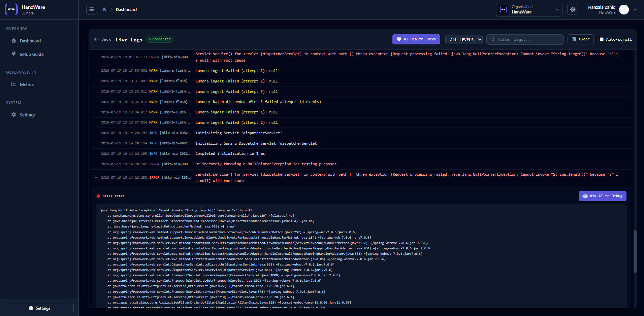Click the stack trace bug icon
The height and width of the screenshot is (316, 644).
pyautogui.click(x=98, y=196)
